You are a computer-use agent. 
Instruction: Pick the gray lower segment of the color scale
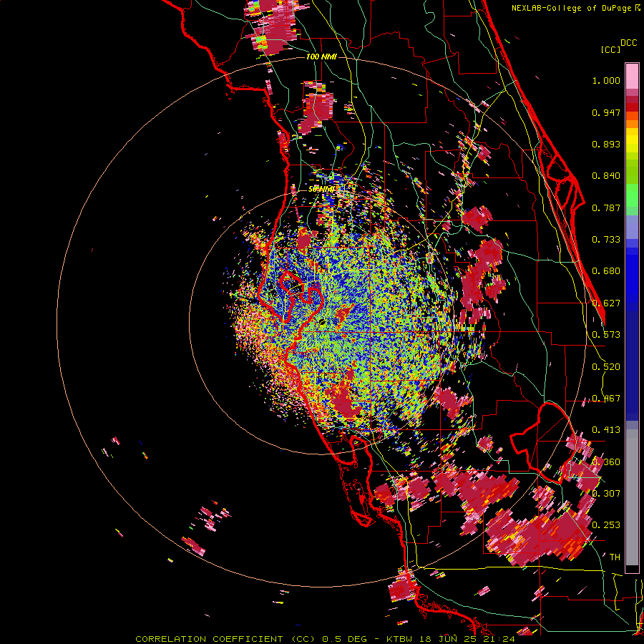(632, 497)
